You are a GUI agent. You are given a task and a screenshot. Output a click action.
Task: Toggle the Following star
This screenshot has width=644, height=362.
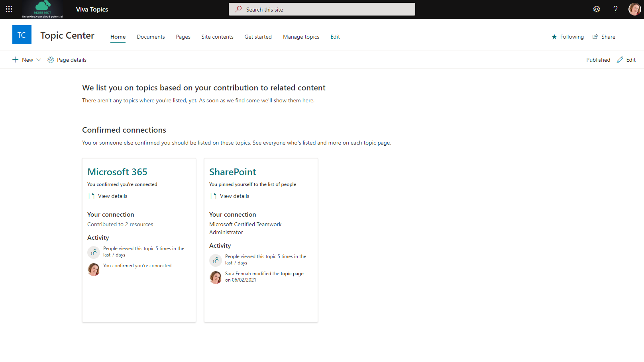tap(554, 37)
